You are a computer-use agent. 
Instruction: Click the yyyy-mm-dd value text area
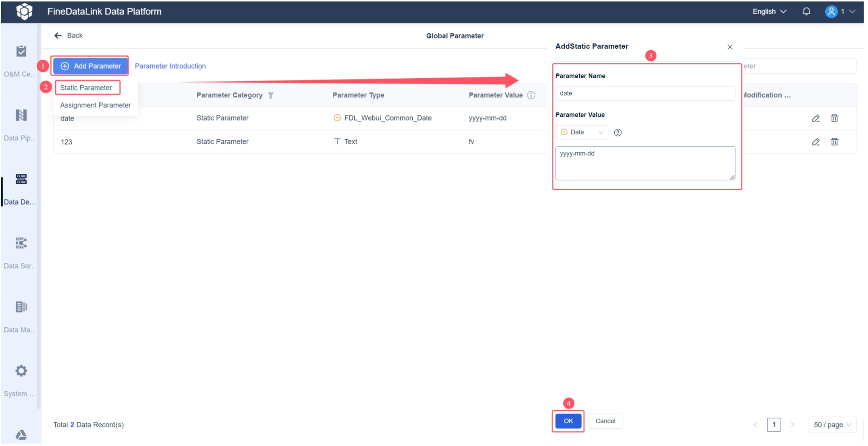[645, 163]
